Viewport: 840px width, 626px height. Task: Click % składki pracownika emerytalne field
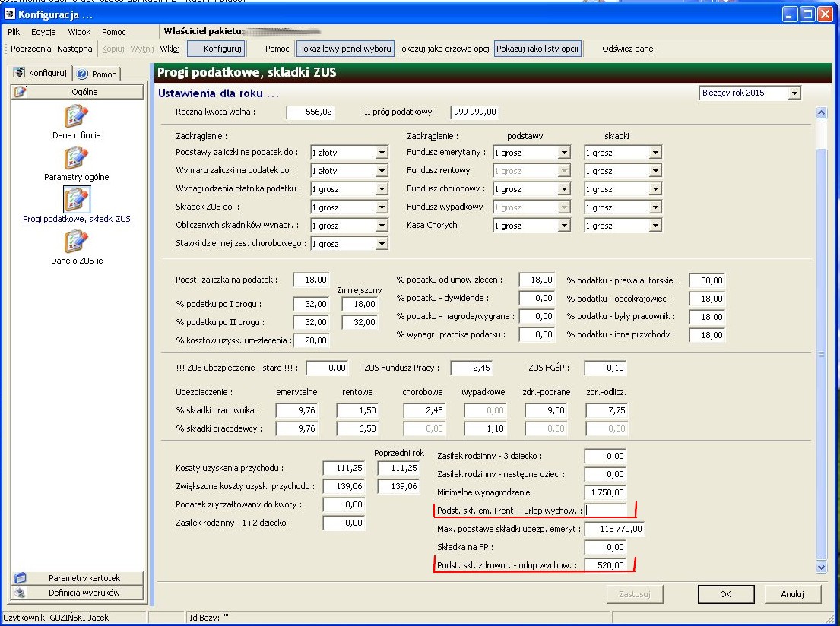click(x=296, y=410)
